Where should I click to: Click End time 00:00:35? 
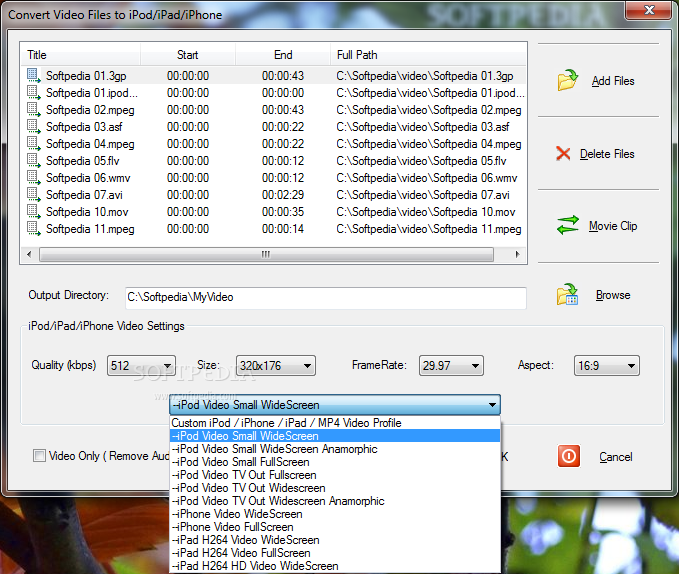283,212
